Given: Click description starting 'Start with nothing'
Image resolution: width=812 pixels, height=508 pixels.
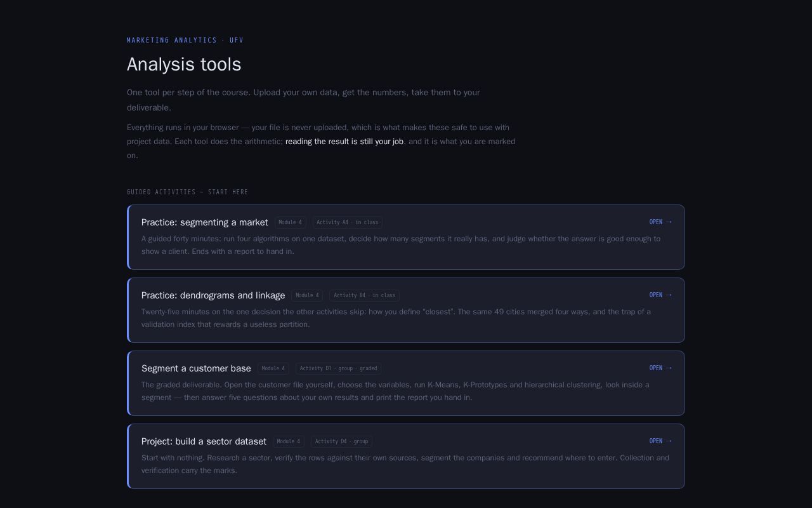Looking at the screenshot, I should pyautogui.click(x=405, y=464).
